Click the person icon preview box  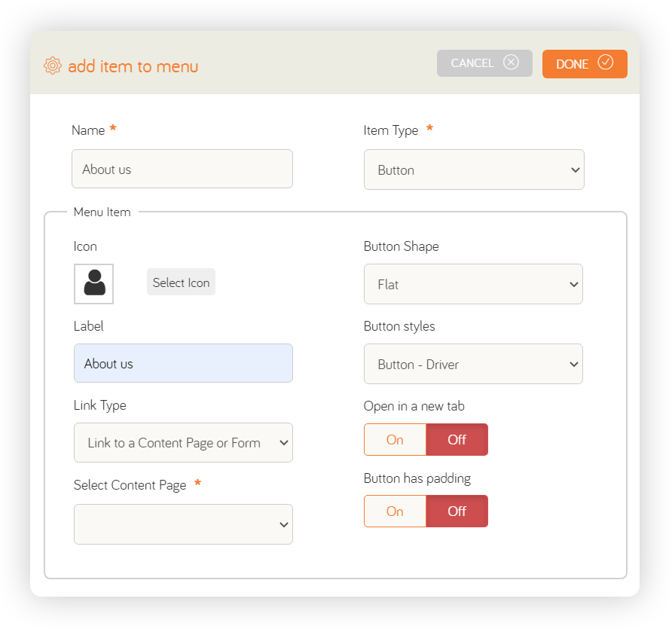tap(94, 284)
